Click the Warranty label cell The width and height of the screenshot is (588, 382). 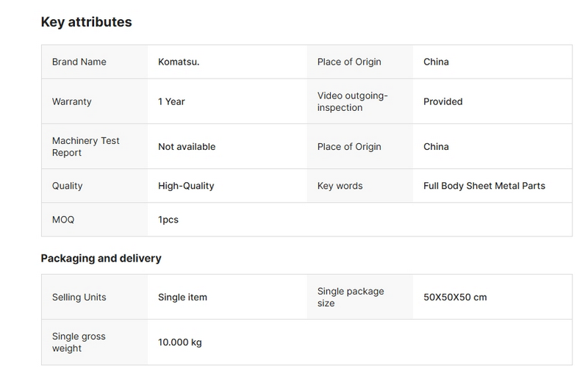(x=71, y=101)
